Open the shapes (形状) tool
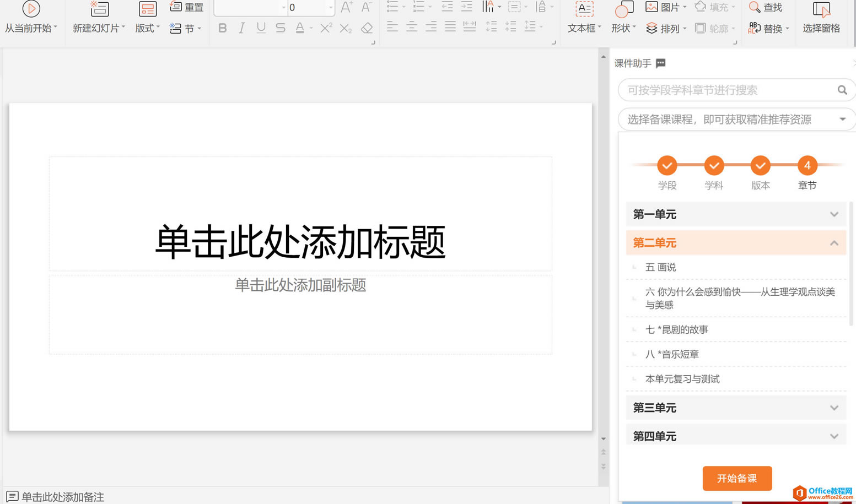The width and height of the screenshot is (856, 504). 623,10
